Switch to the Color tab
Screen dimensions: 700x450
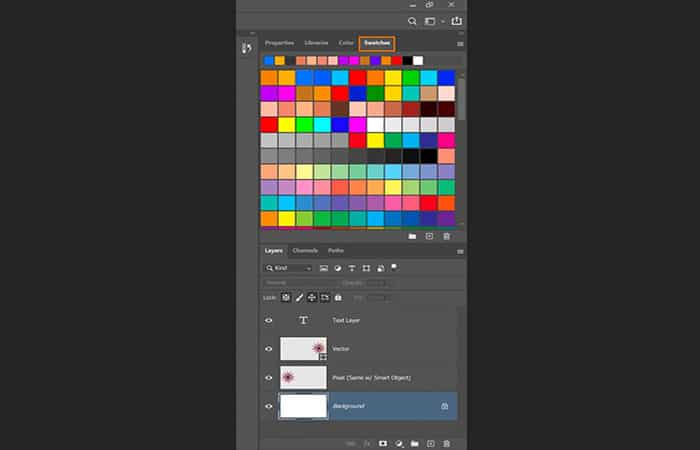click(346, 43)
